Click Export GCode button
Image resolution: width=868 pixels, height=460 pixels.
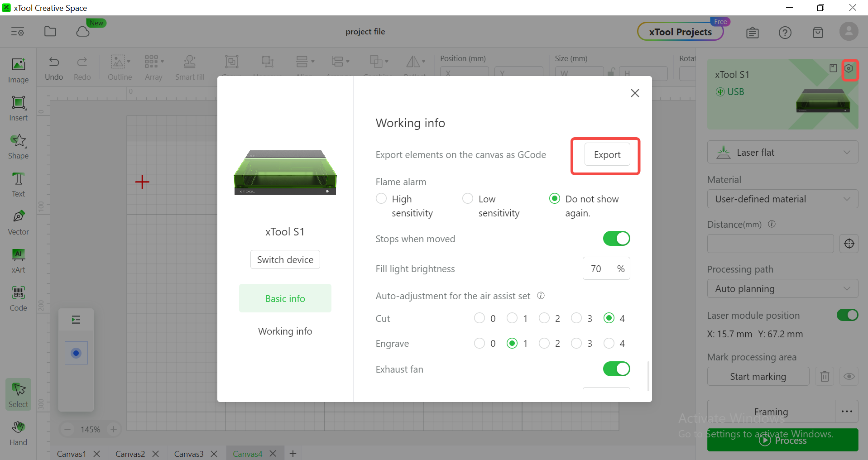pyautogui.click(x=607, y=154)
